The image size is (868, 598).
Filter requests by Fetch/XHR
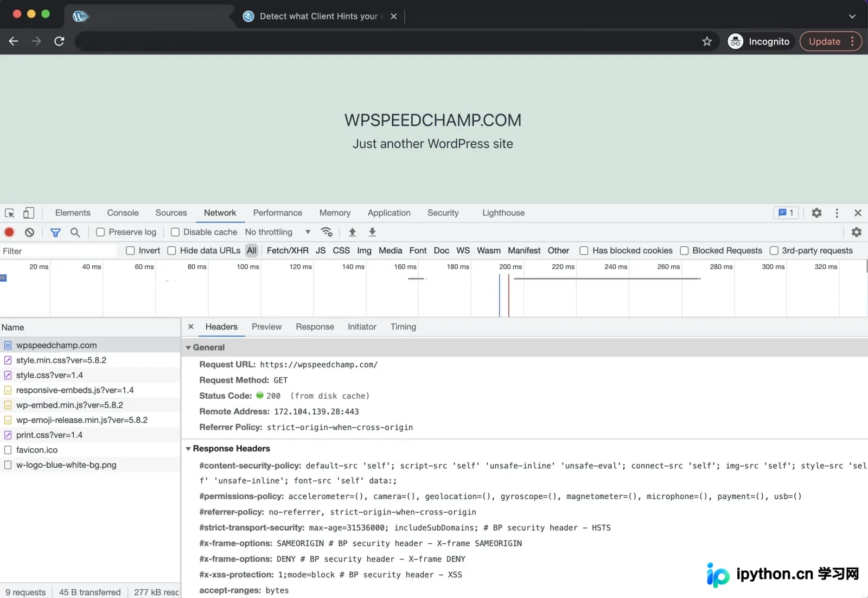pyautogui.click(x=288, y=251)
